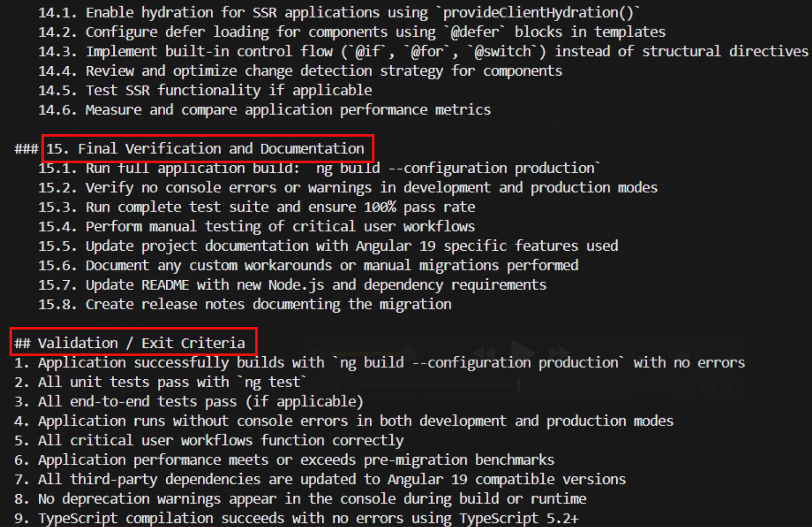Click line 14.3 about built-in control flow
Screen dimensions: 812x527
click(422, 51)
